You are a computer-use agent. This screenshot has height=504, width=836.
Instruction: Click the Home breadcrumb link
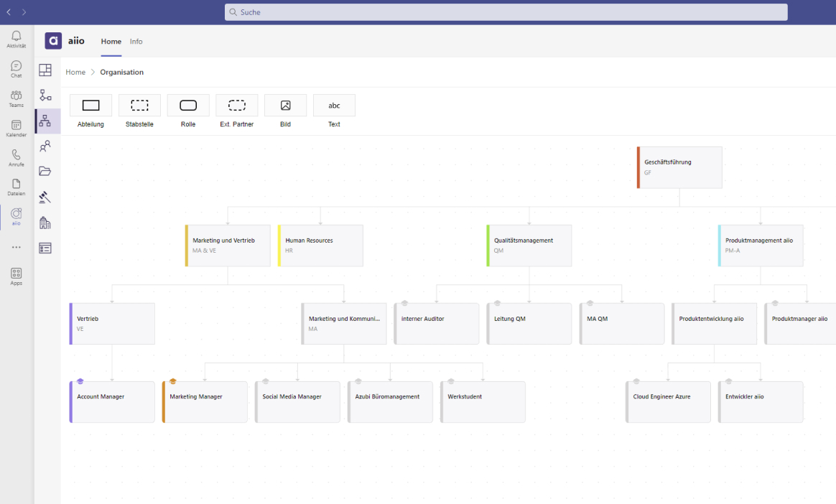[x=75, y=72]
